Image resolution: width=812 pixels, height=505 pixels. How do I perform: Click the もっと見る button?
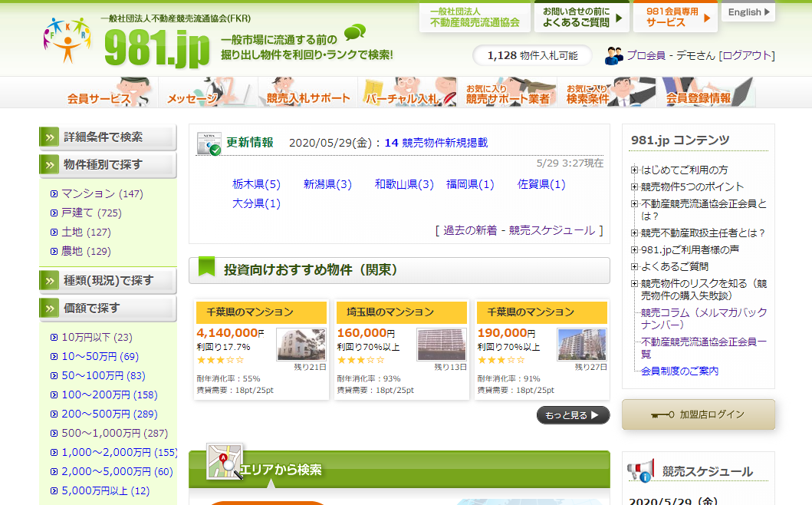(573, 415)
